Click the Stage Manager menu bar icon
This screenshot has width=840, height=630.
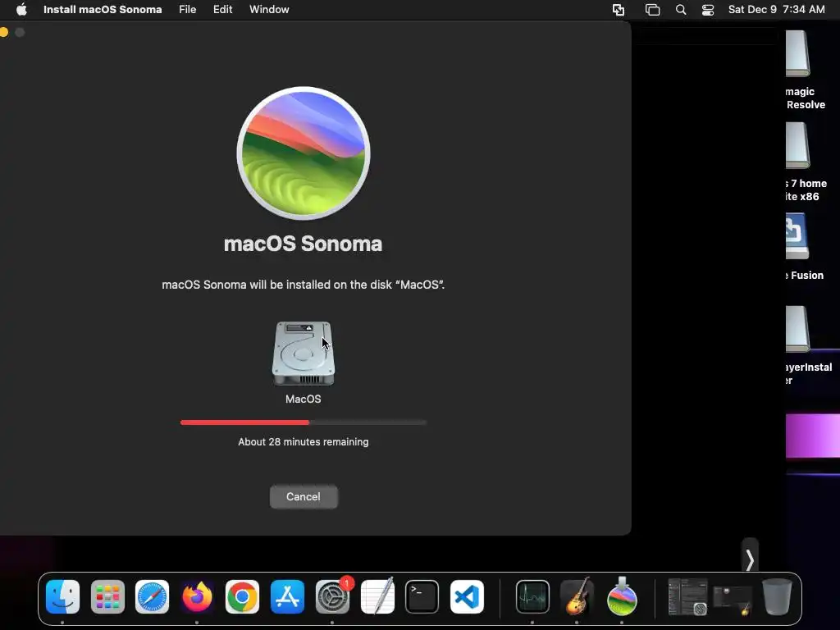pos(652,10)
